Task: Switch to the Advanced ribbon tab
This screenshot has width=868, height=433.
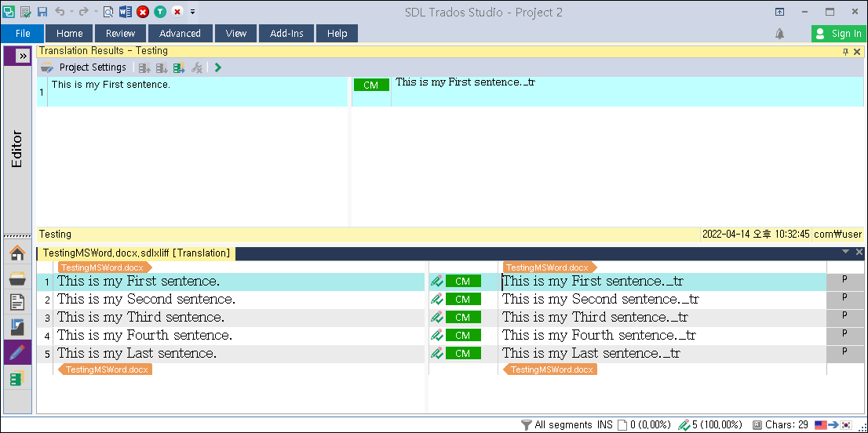Action: click(x=180, y=33)
